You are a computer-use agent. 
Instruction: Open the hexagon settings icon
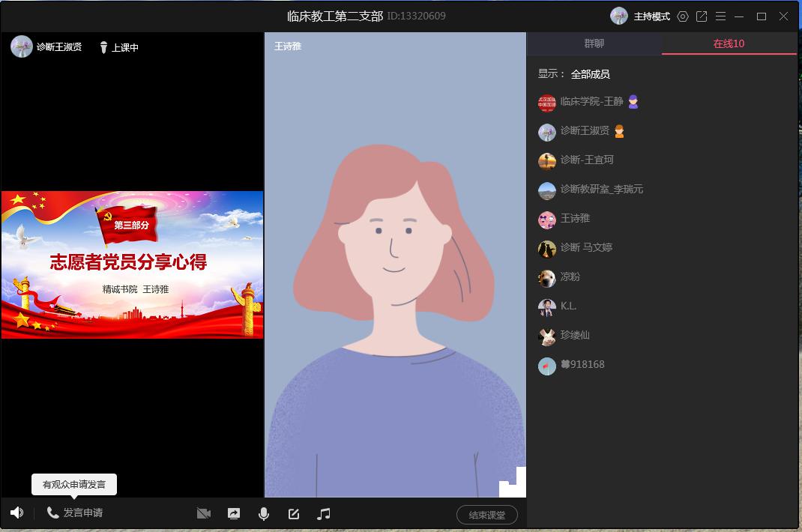pos(682,16)
